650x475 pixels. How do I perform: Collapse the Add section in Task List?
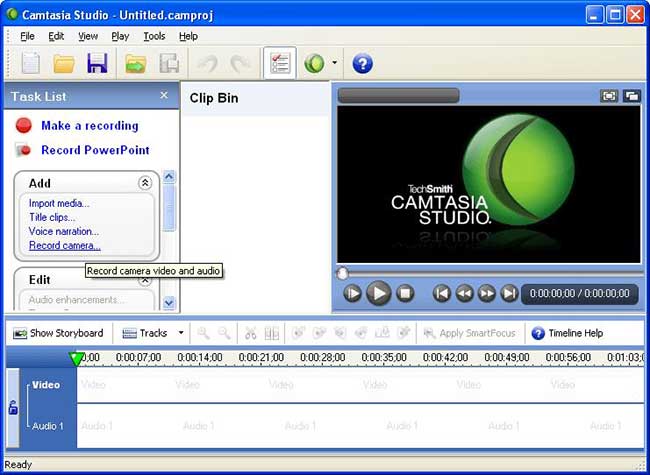coord(145,183)
